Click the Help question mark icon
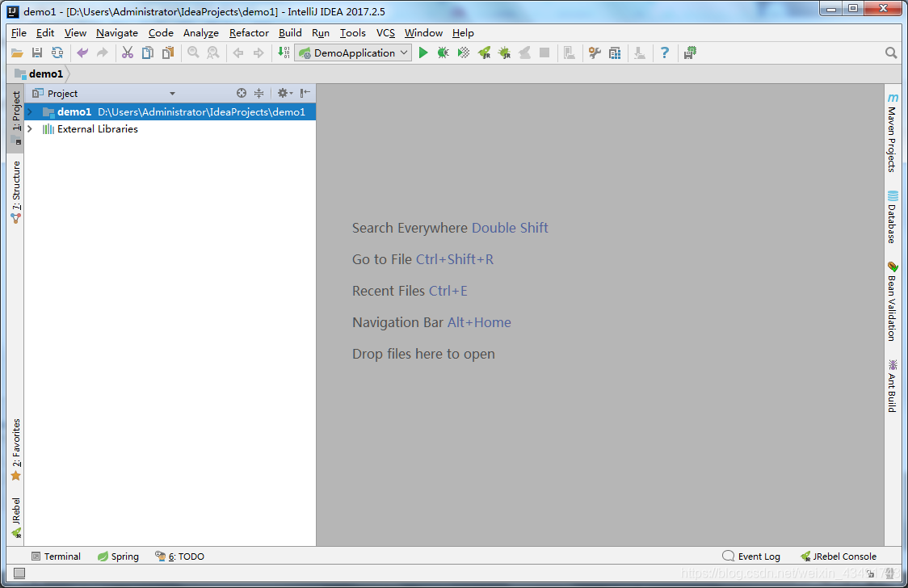 pos(665,53)
